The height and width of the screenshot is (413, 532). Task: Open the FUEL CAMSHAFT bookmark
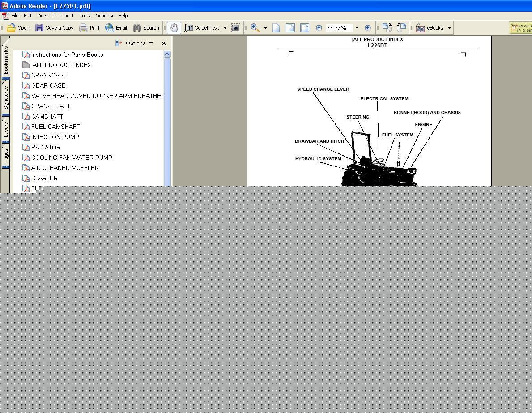pos(55,127)
